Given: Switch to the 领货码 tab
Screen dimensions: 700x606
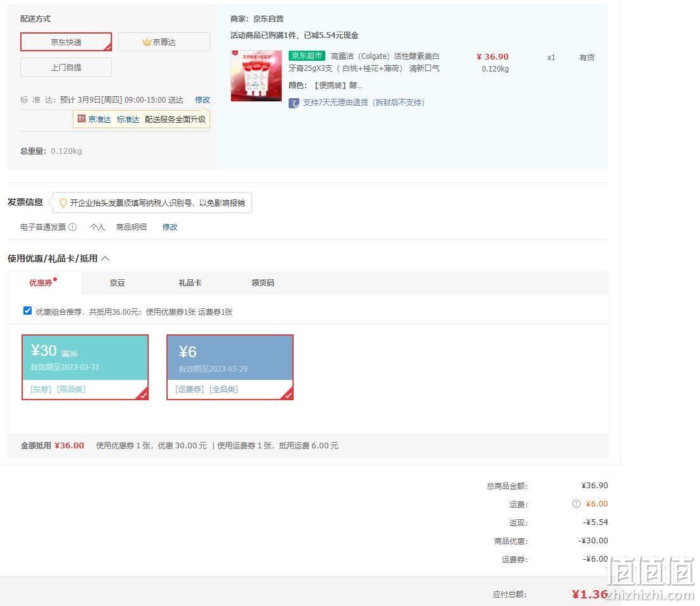Looking at the screenshot, I should [263, 282].
